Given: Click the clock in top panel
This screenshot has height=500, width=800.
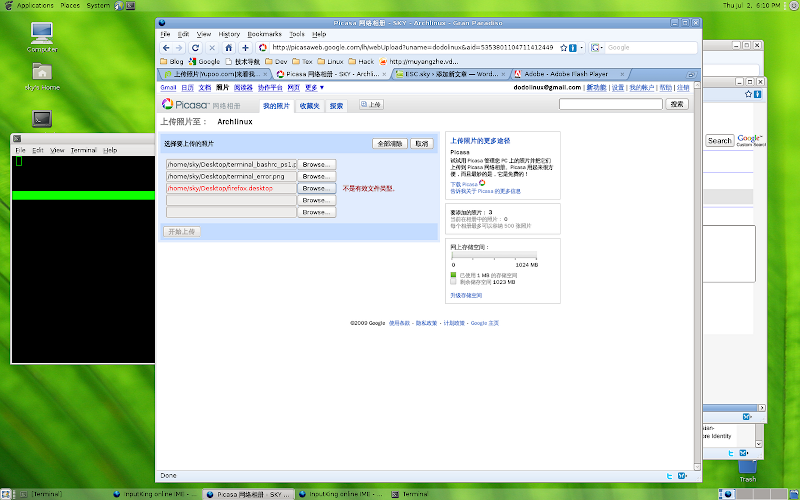Looking at the screenshot, I should pos(752,5).
